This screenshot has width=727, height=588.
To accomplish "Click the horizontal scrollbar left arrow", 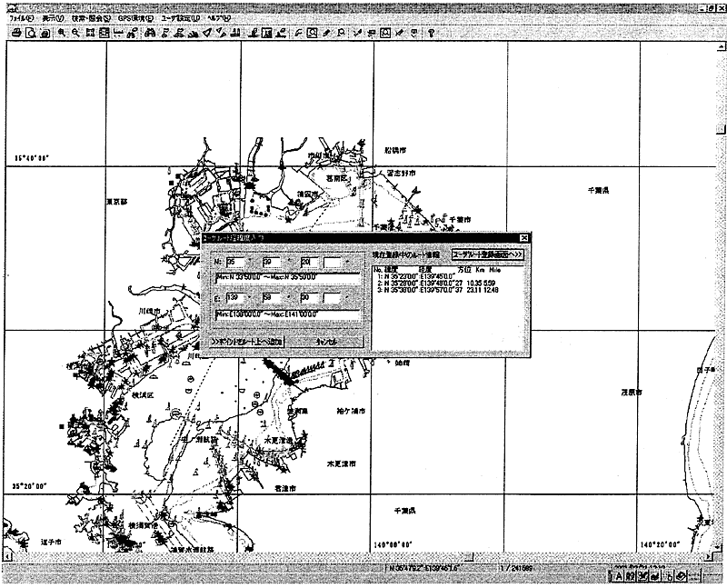I will (x=8, y=556).
